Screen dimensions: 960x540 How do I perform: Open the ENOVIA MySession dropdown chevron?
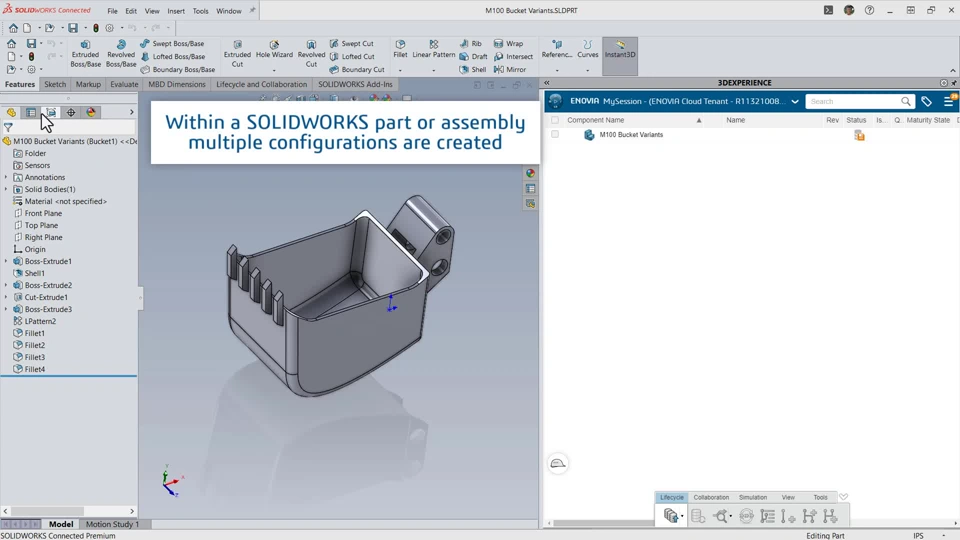click(795, 102)
